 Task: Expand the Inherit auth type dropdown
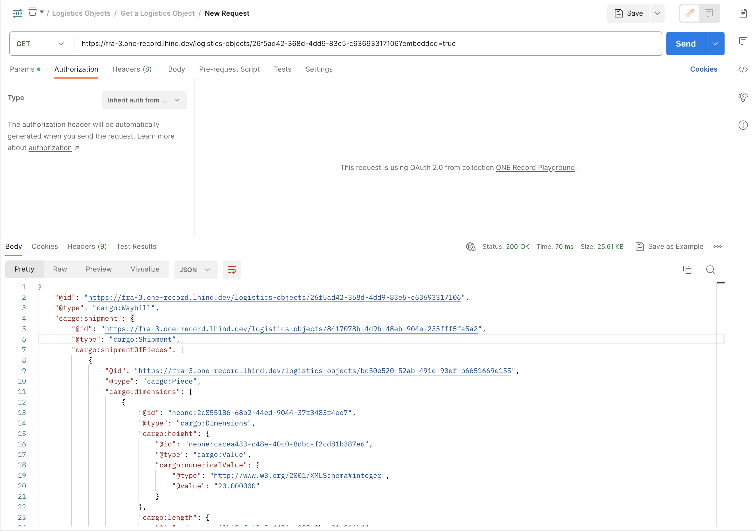[144, 100]
